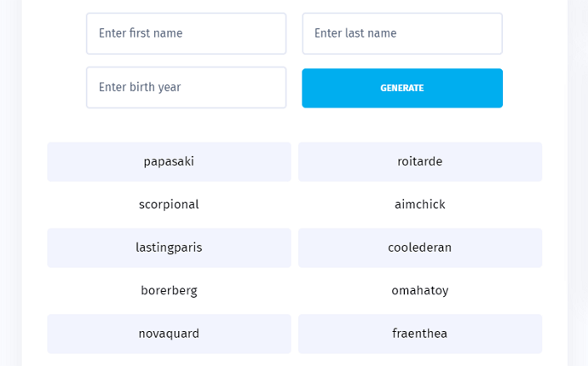
Task: Copy the generated name starting with scorpion
Action: coord(169,205)
